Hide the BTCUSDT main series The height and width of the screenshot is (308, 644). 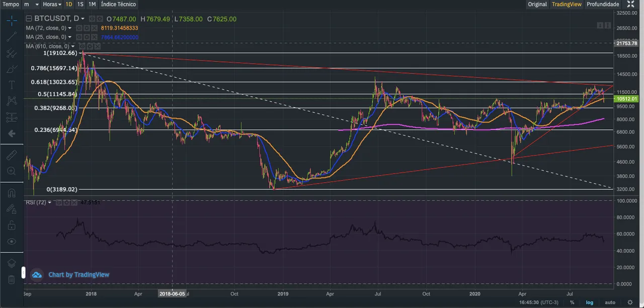(x=92, y=19)
